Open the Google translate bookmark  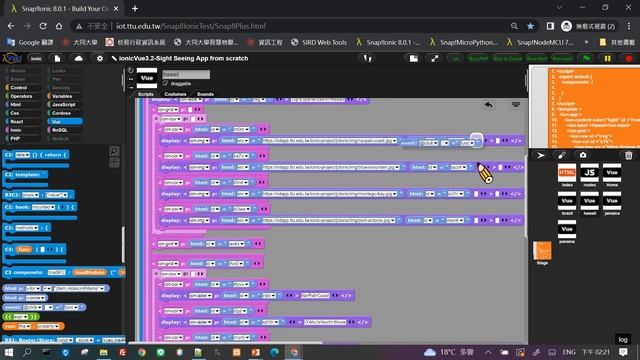coord(30,42)
